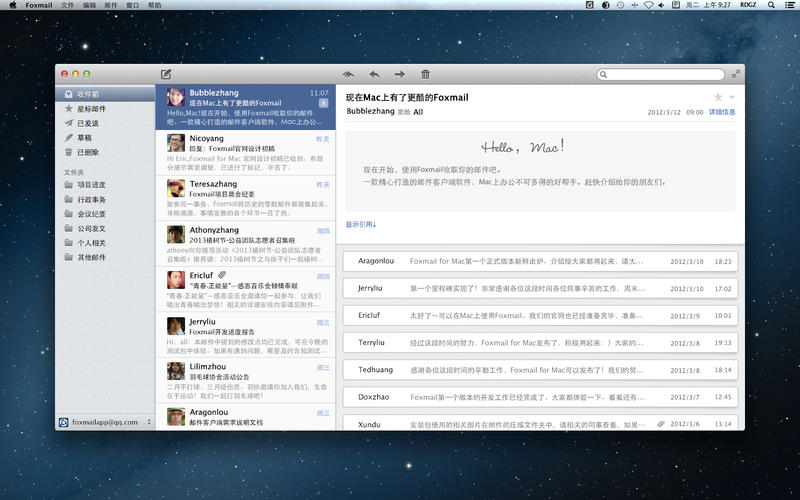800x500 pixels.
Task: Click the paperclip attachment icon beside Ericluf
Action: pyautogui.click(x=222, y=275)
